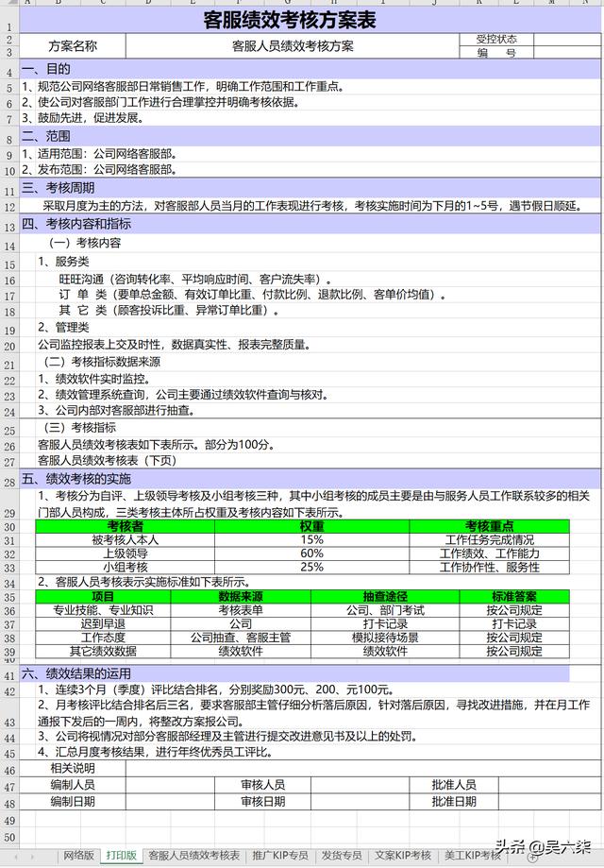Screen dimensions: 604x868
Task: Open the 文案KIP考核 sheet tab
Action: [x=403, y=856]
